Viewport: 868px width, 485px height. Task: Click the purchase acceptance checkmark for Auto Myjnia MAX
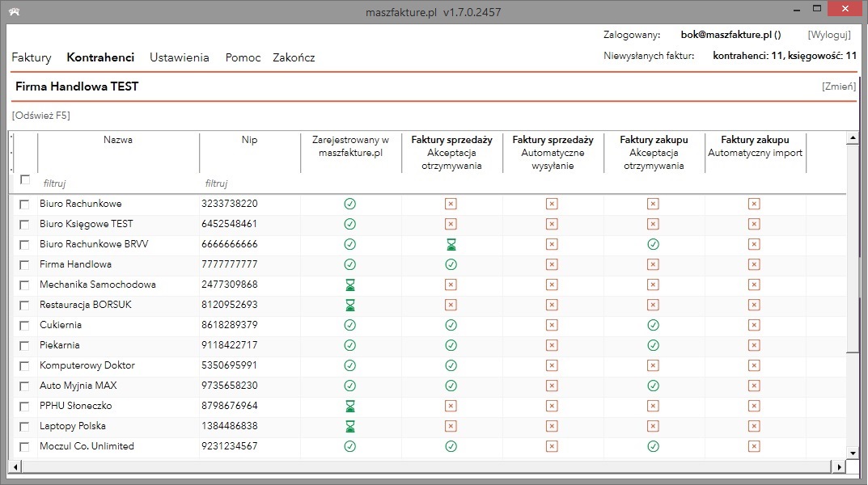pyautogui.click(x=653, y=386)
